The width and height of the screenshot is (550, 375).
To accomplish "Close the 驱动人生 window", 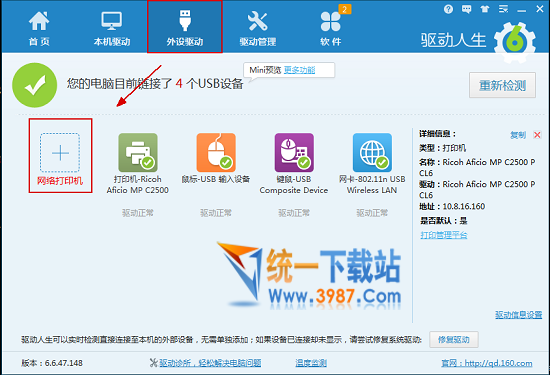I will click(540, 9).
